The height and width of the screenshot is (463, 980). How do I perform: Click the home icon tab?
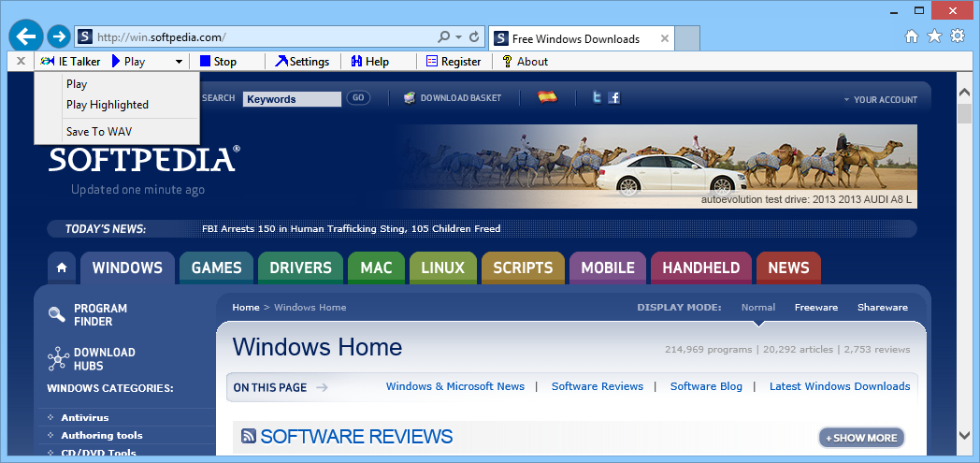tap(62, 268)
